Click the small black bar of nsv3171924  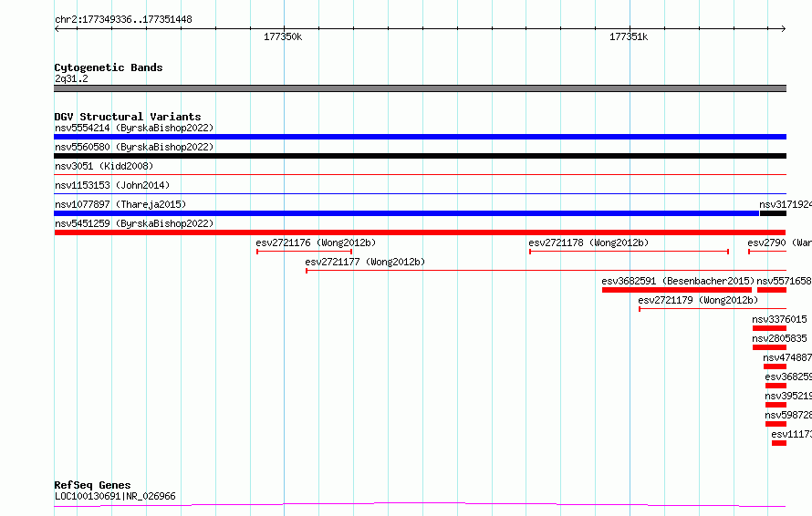[773, 213]
